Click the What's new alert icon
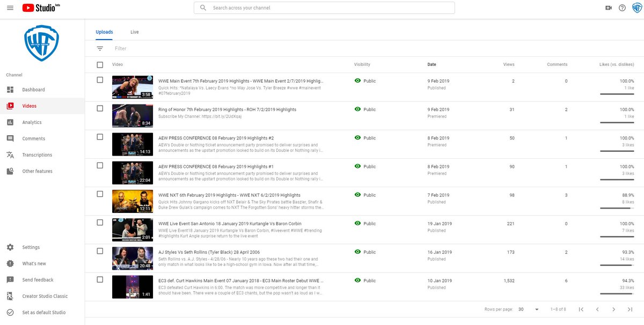 pos(10,263)
